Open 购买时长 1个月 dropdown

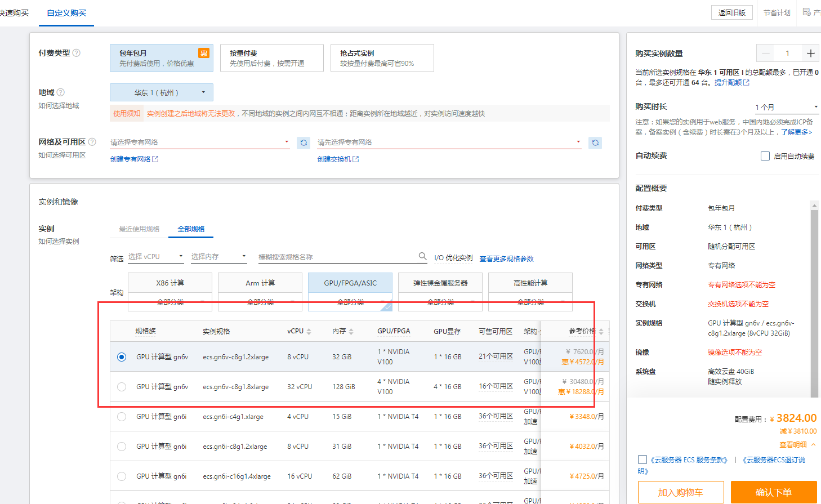click(x=787, y=107)
